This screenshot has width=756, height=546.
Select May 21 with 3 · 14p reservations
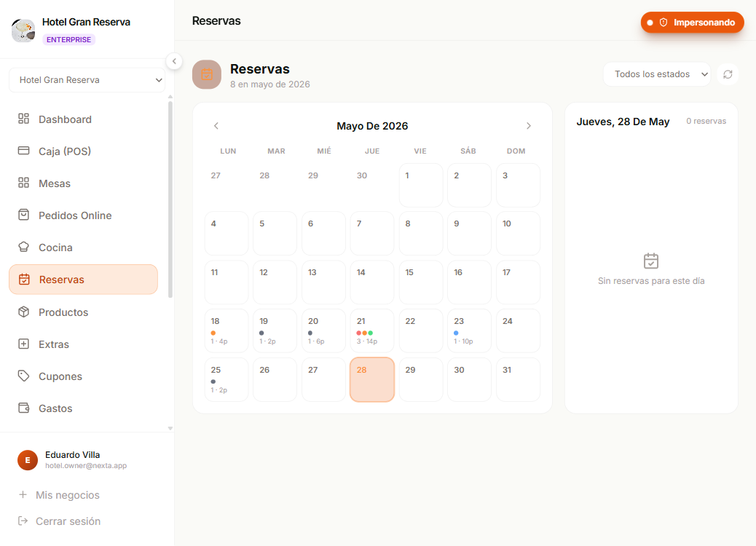372,331
